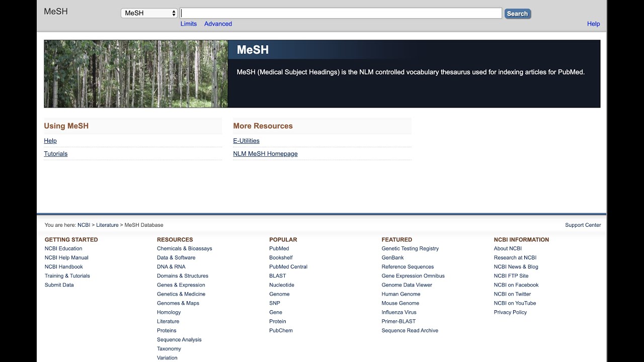The width and height of the screenshot is (644, 362).
Task: Click the Search button
Action: (517, 14)
